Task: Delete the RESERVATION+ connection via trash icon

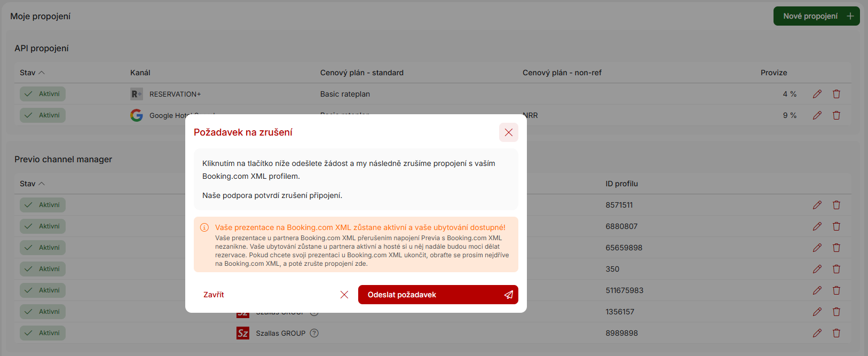Action: 836,94
